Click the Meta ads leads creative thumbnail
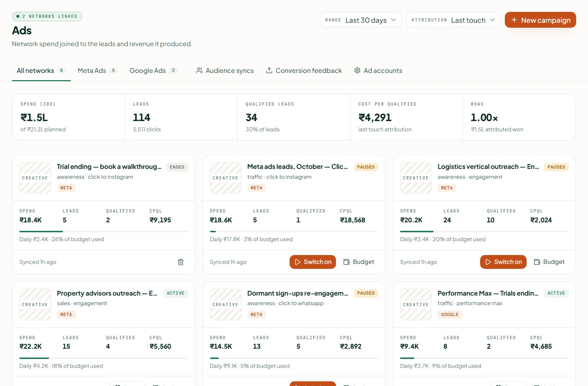Screen dimensions: 588x386 (226, 178)
